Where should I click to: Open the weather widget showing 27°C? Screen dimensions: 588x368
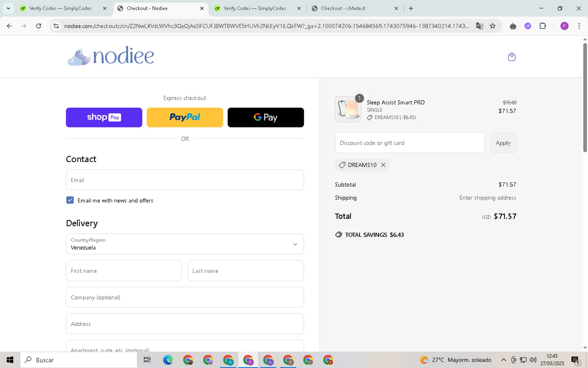(x=455, y=360)
